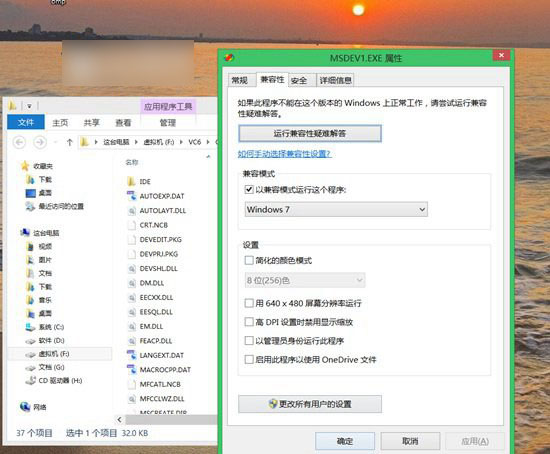Click the MSDEV1.EXE dialog title icon
The image size is (550, 454).
(229, 58)
